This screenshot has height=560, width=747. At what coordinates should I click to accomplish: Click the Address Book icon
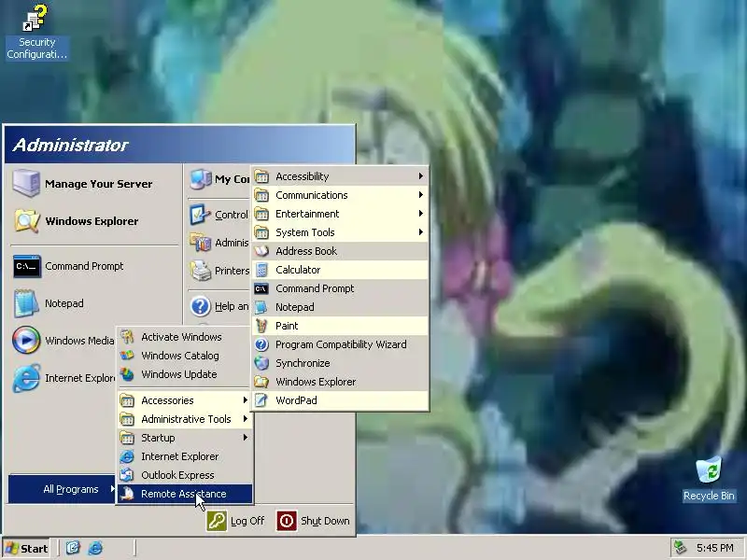tap(261, 251)
